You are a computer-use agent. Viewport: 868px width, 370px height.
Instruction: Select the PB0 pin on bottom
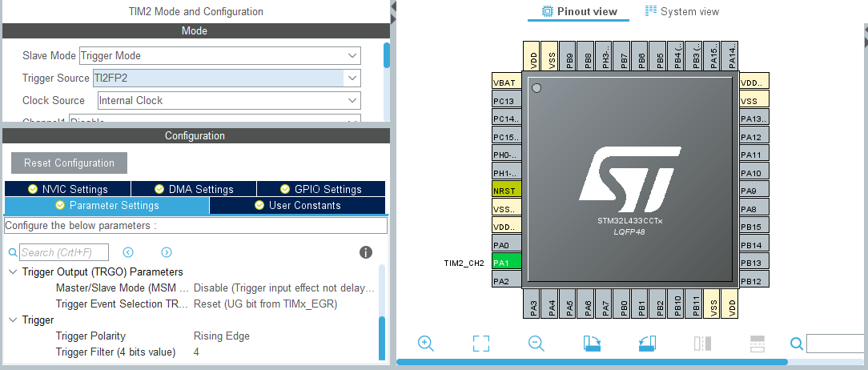(x=621, y=304)
